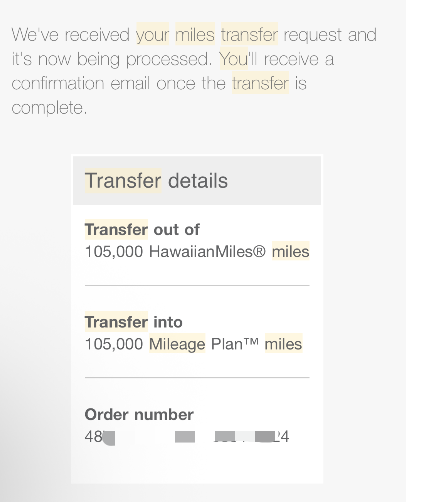Click the 'Order number' label
This screenshot has width=430, height=502.
(x=139, y=415)
